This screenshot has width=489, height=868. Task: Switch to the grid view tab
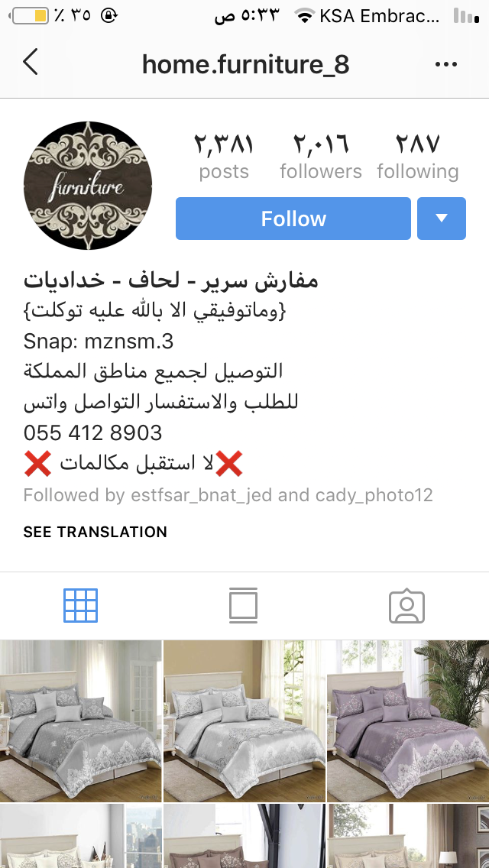[x=81, y=606]
